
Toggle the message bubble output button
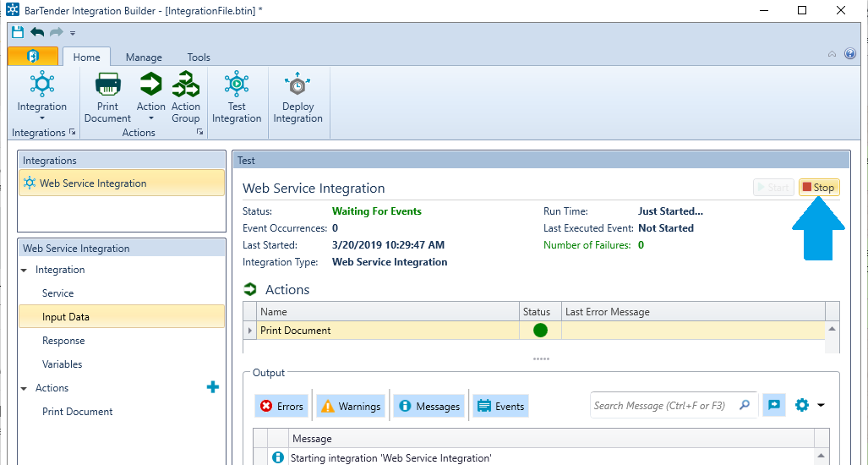(774, 405)
